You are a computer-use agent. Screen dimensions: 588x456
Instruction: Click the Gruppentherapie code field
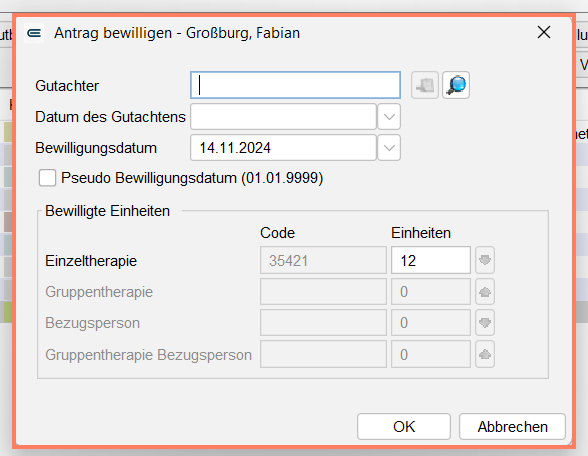[323, 292]
